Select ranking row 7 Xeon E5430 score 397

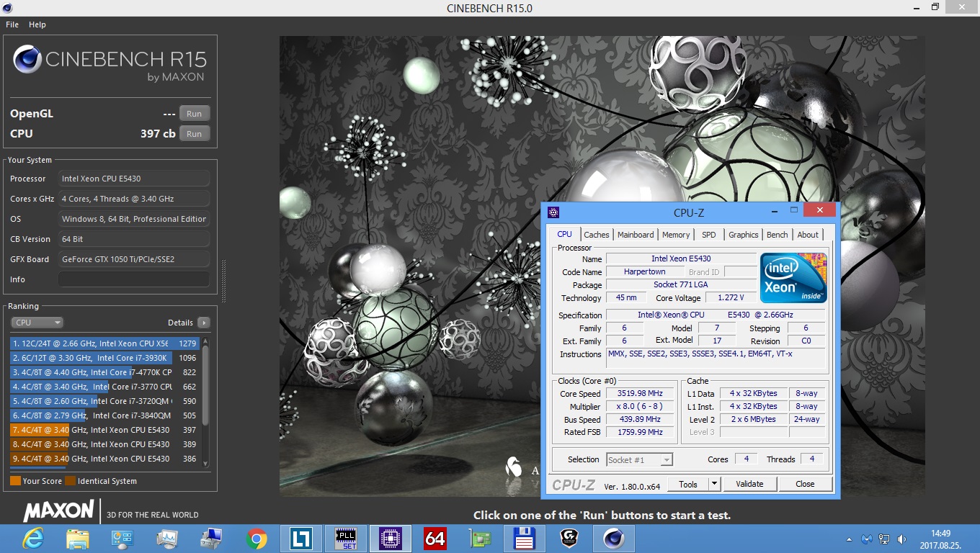pos(105,430)
